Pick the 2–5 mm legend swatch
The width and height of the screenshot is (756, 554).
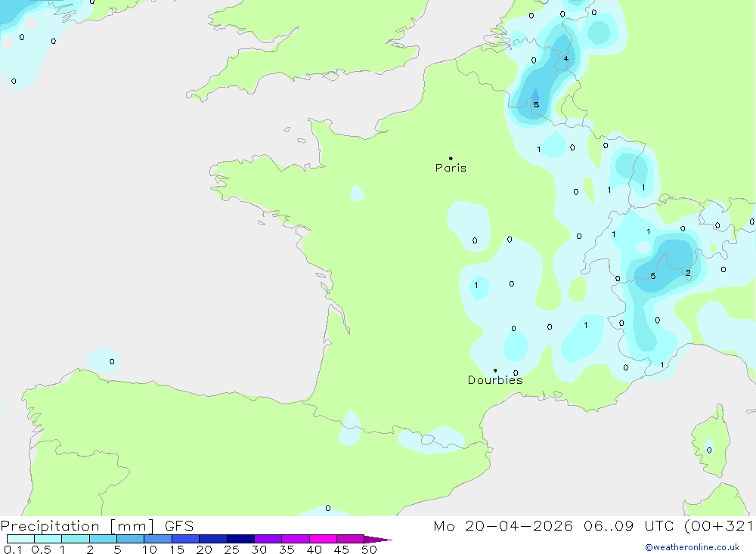tap(103, 539)
